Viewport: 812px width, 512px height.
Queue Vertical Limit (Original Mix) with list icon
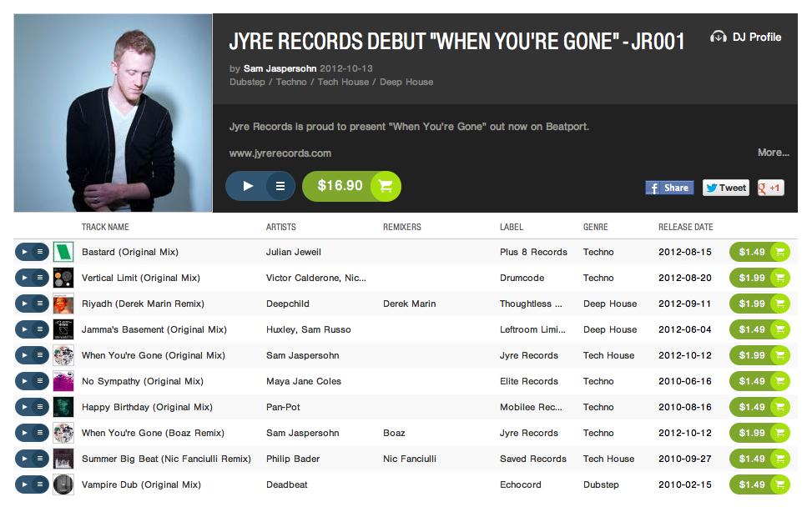click(x=40, y=278)
